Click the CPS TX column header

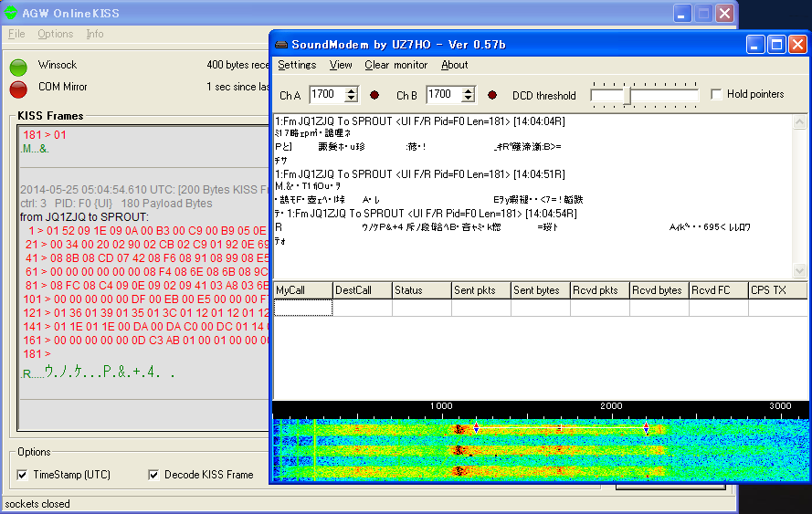778,290
